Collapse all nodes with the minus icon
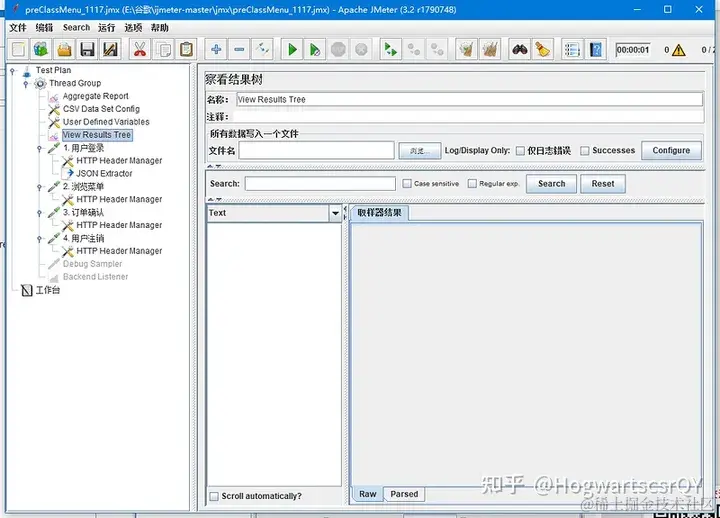This screenshot has height=518, width=720. (239, 49)
